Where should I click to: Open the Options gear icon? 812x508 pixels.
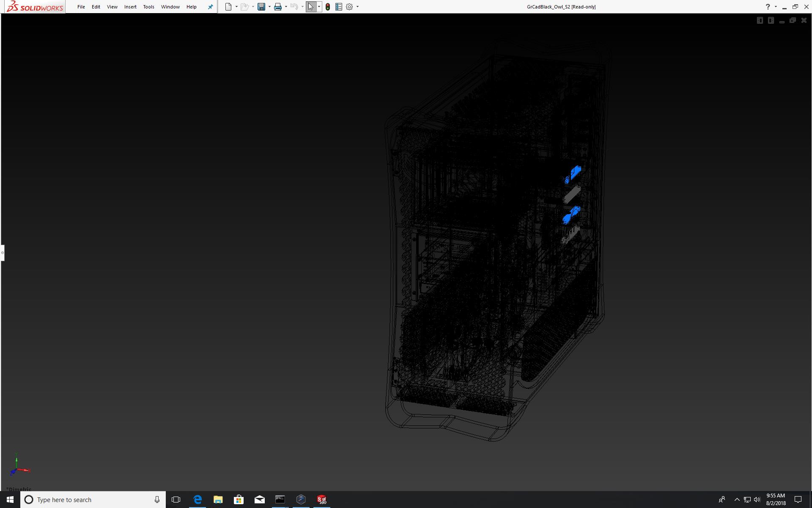[349, 7]
